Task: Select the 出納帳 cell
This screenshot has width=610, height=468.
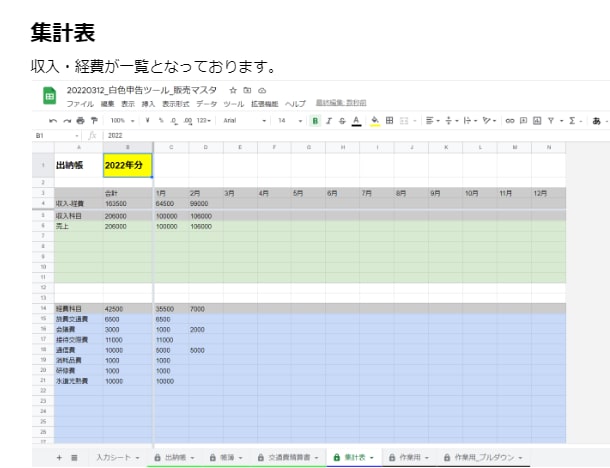Action: [79, 165]
